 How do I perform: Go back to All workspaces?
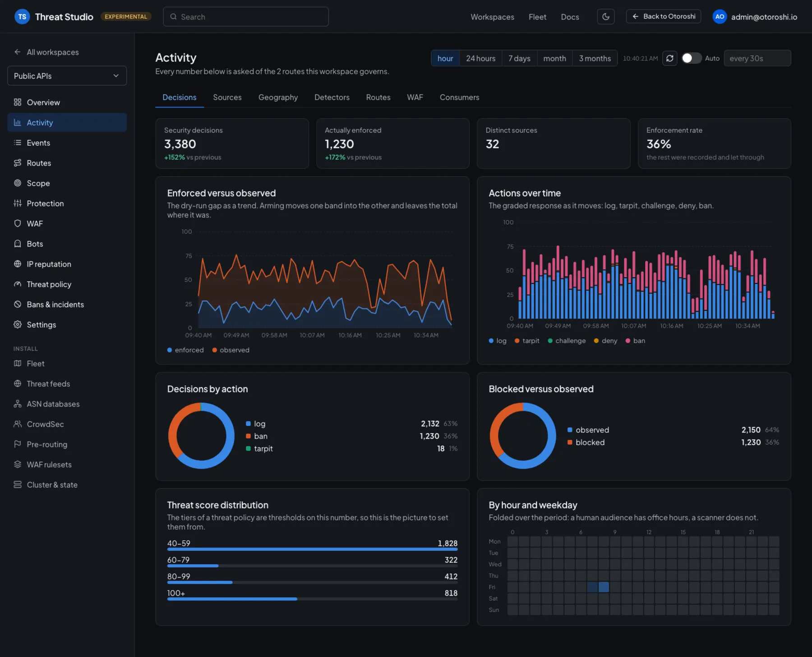click(46, 52)
